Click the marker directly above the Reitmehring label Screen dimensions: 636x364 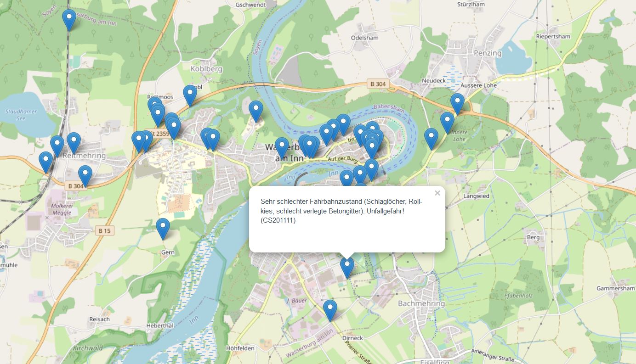click(74, 142)
